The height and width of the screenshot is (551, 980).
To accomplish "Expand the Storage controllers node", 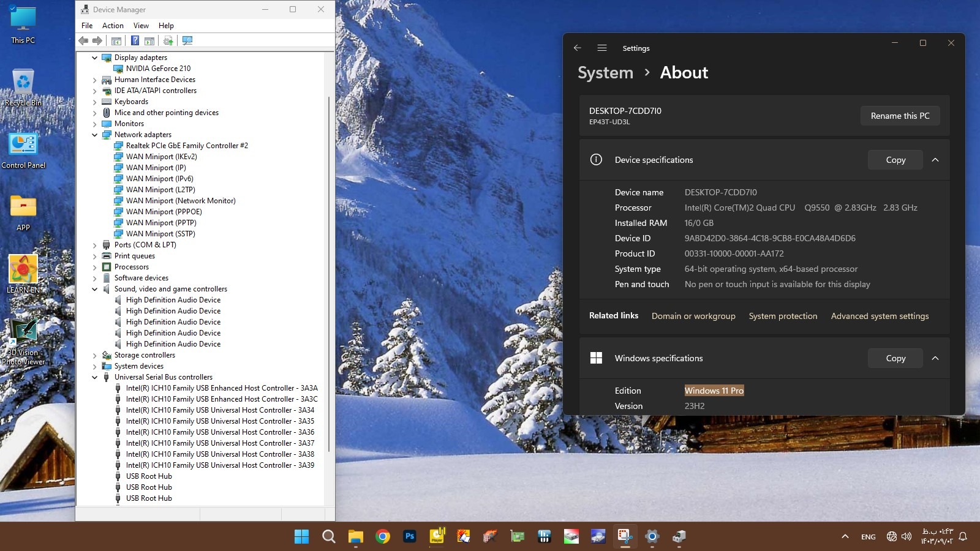I will pos(95,355).
